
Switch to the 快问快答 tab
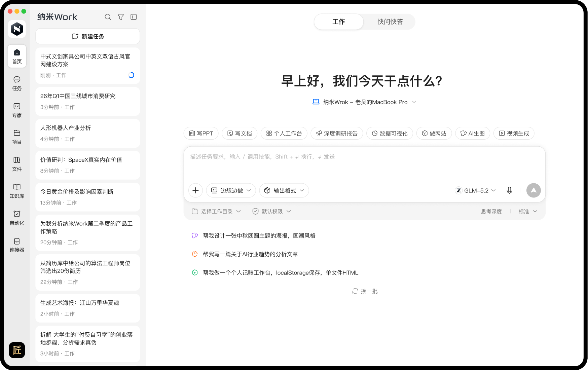click(390, 22)
